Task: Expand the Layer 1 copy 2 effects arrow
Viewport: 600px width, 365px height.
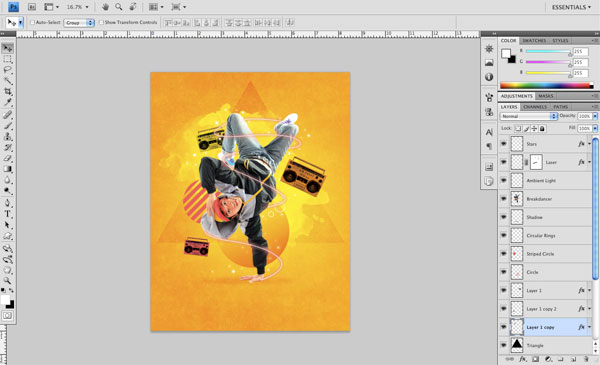Action: [589, 308]
